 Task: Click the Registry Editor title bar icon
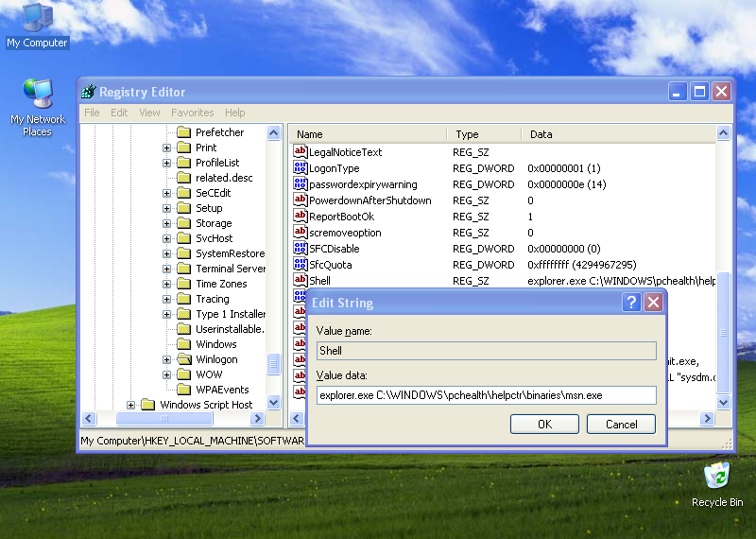tap(89, 91)
